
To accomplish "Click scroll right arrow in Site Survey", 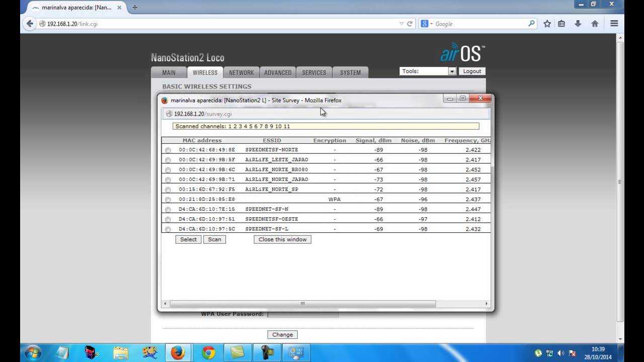I will [x=487, y=304].
